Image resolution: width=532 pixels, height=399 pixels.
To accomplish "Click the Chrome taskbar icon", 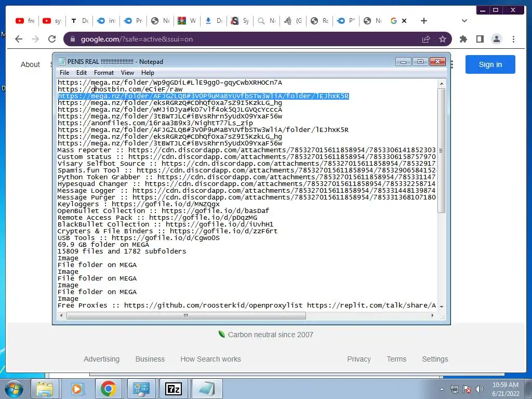I will coord(109,389).
